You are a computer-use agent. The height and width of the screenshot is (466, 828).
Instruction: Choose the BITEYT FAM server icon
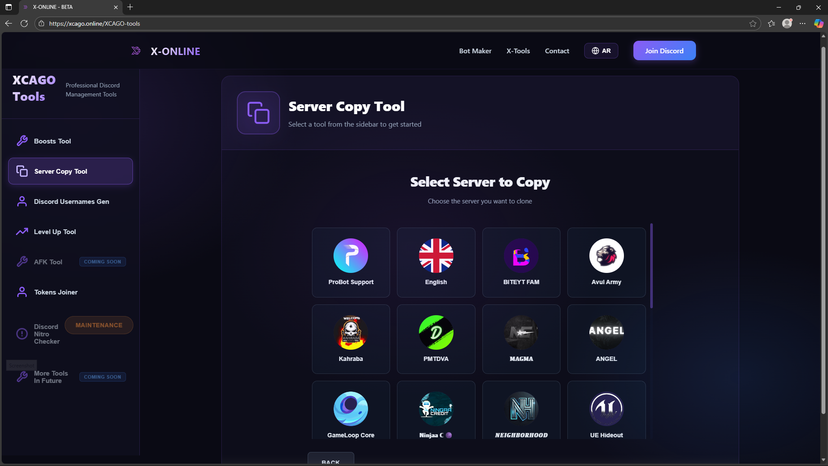click(521, 256)
